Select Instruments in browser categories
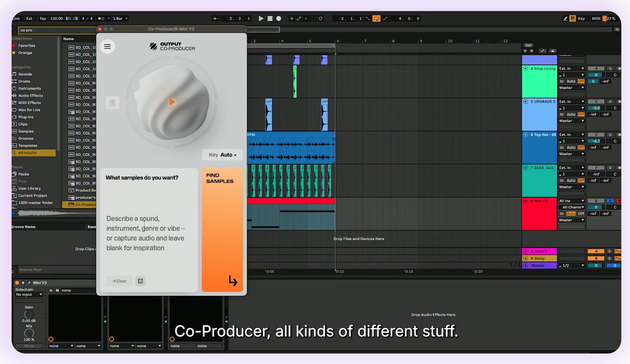This screenshot has width=630, height=364. coord(29,89)
